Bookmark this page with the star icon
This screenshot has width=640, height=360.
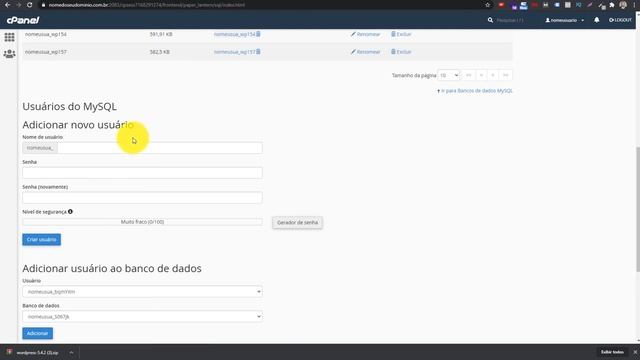(x=488, y=5)
